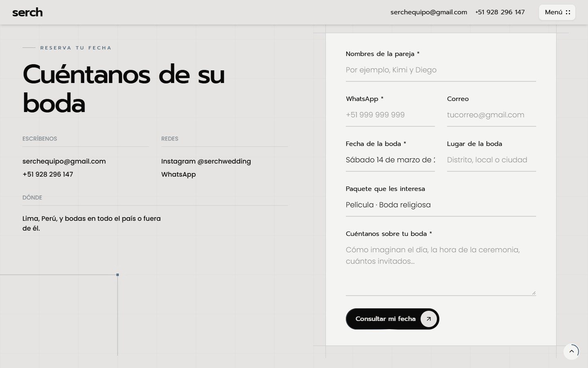Open Instagram @serchwedding link
This screenshot has width=588, height=368.
tap(206, 162)
